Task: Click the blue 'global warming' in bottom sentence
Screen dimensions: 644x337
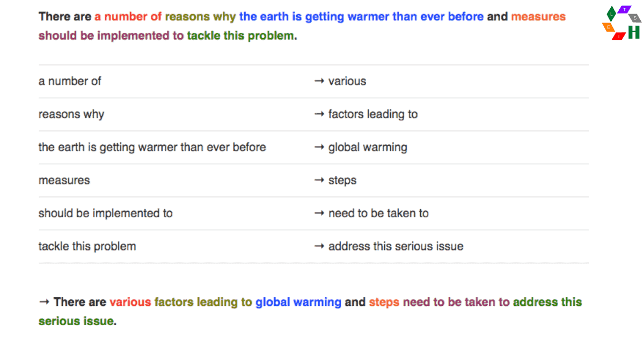Action: 298,302
